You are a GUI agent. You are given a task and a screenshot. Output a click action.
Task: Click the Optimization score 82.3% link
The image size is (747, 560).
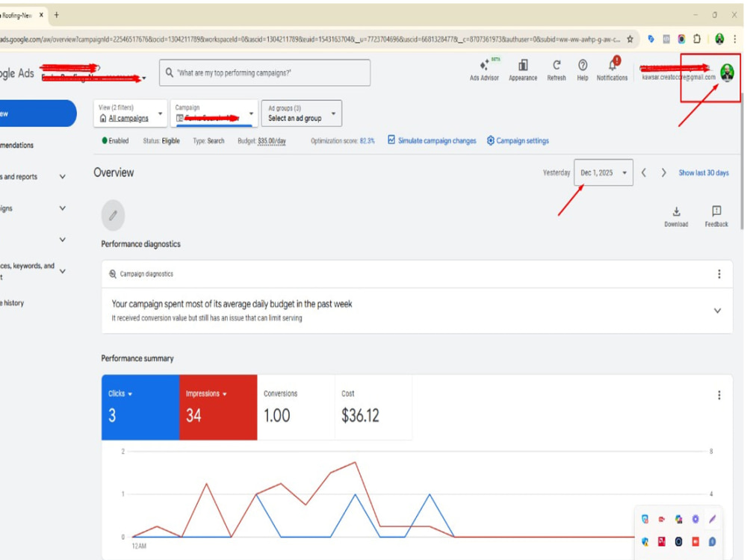(367, 141)
